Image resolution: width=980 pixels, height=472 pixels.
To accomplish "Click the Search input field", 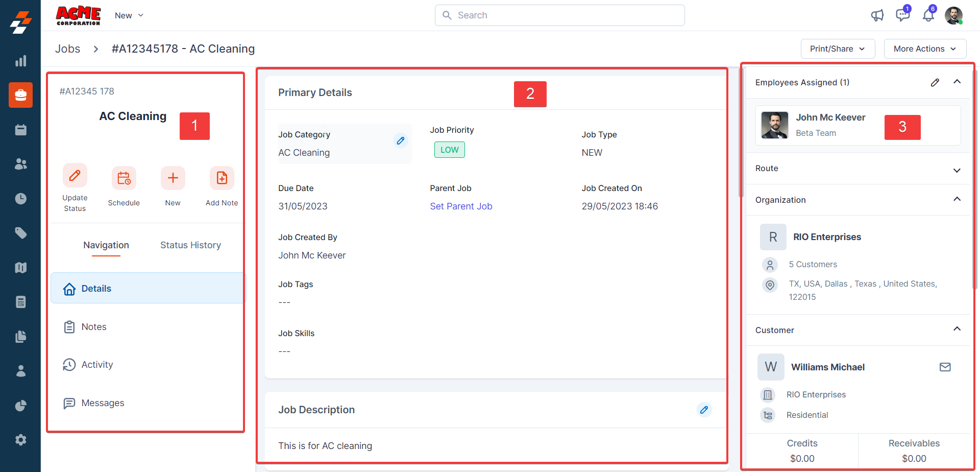I will click(x=559, y=15).
